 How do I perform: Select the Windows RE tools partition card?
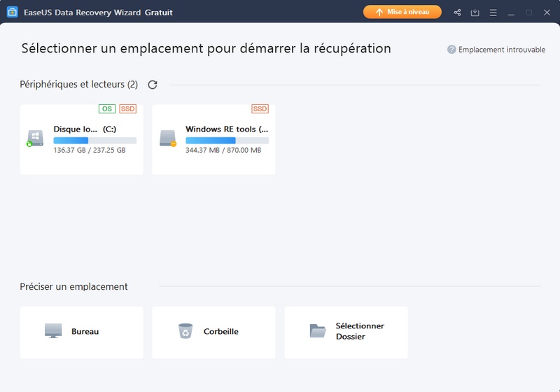[213, 139]
